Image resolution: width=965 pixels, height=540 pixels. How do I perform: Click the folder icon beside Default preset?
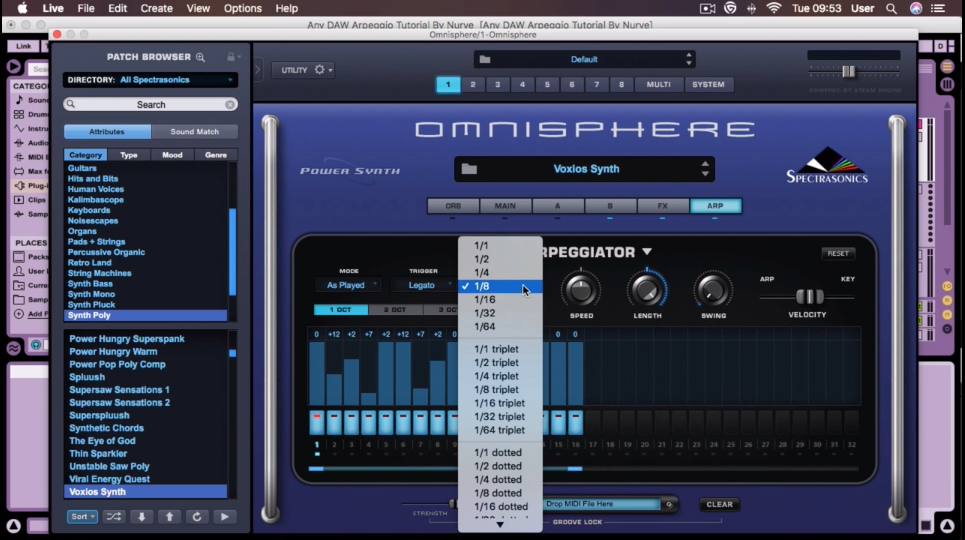pyautogui.click(x=485, y=59)
